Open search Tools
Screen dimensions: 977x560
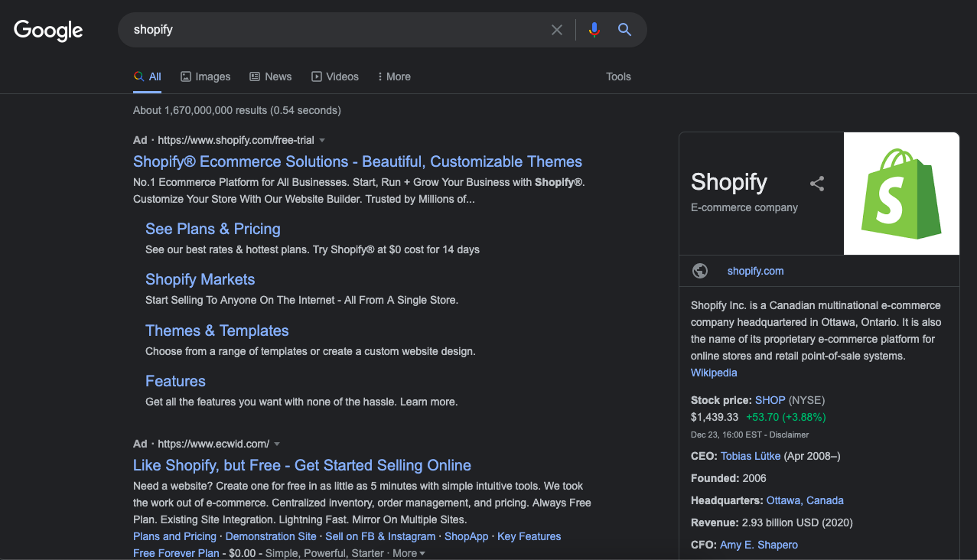point(618,77)
